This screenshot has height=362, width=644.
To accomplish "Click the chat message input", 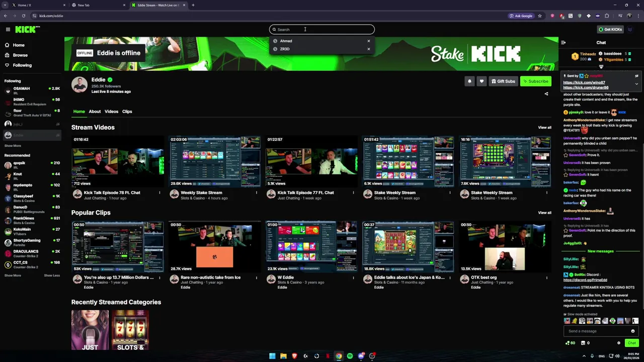I will click(x=597, y=331).
